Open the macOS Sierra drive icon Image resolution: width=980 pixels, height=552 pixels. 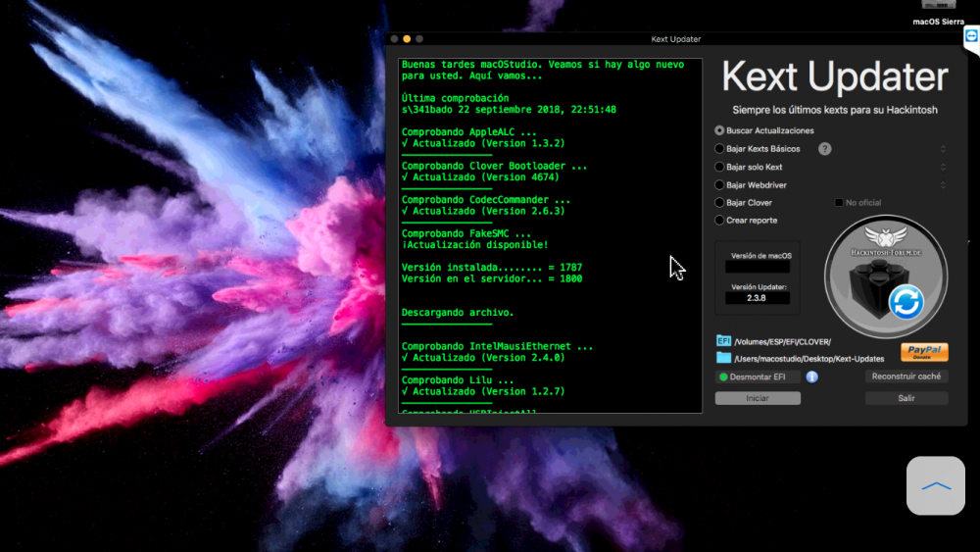pos(938,5)
